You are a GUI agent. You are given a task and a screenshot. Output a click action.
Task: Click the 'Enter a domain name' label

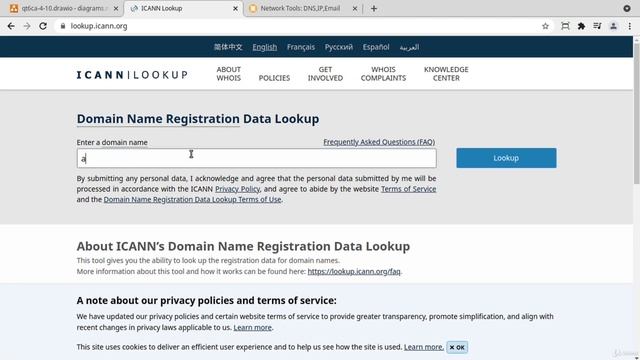(x=112, y=142)
